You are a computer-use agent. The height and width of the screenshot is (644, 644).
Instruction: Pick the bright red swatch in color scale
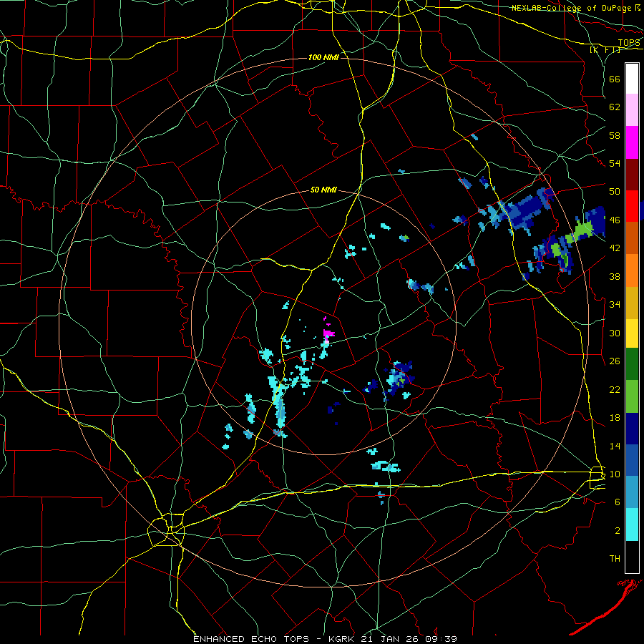pos(632,206)
